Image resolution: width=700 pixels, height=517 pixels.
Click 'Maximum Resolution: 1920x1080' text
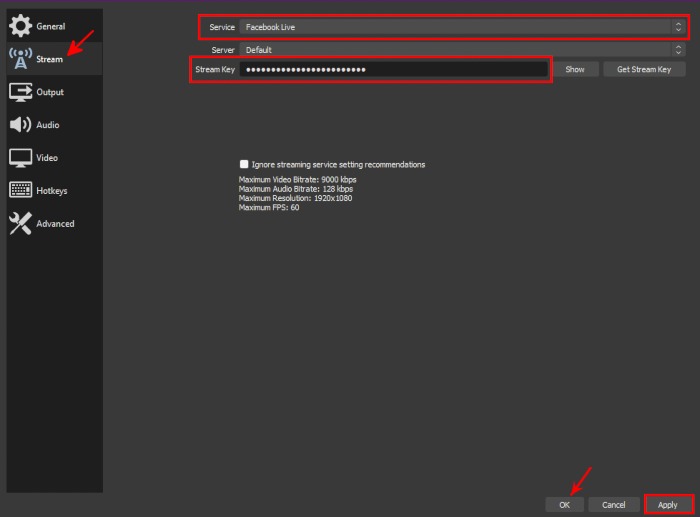[295, 198]
